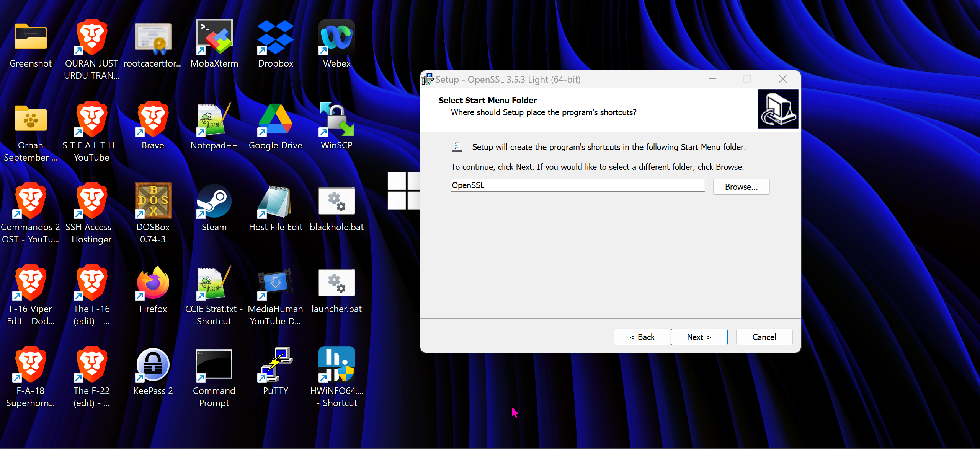Open the Browse folder dialog
Image resolution: width=980 pixels, height=449 pixels.
741,187
